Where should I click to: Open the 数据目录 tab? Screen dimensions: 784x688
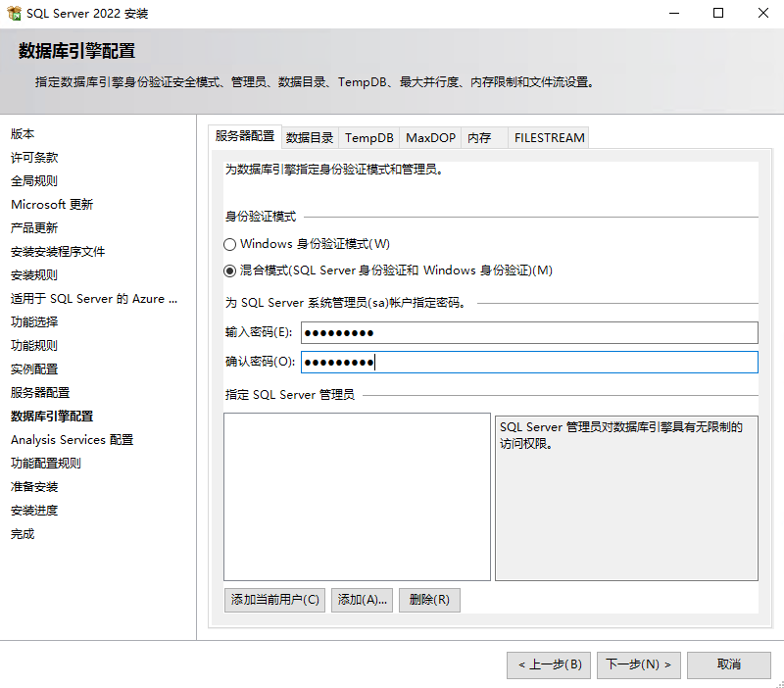(x=310, y=137)
